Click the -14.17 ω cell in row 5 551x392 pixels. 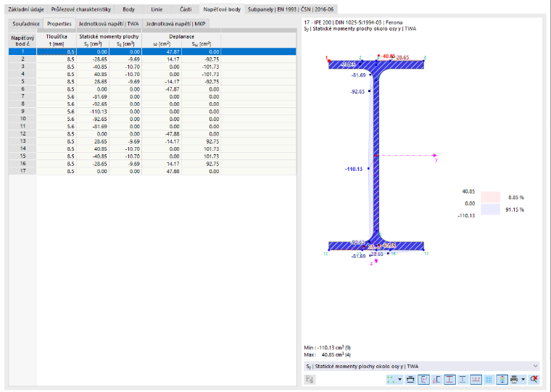(162, 81)
